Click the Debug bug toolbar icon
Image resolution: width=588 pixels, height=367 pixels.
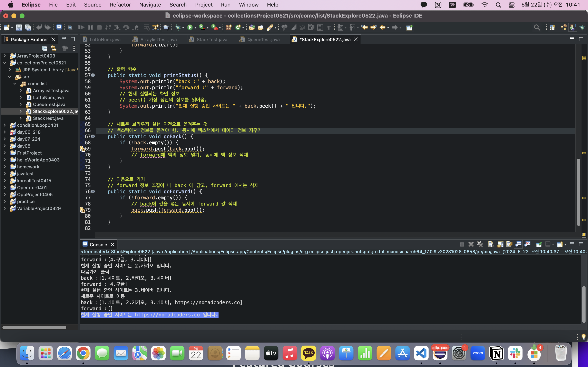(178, 28)
